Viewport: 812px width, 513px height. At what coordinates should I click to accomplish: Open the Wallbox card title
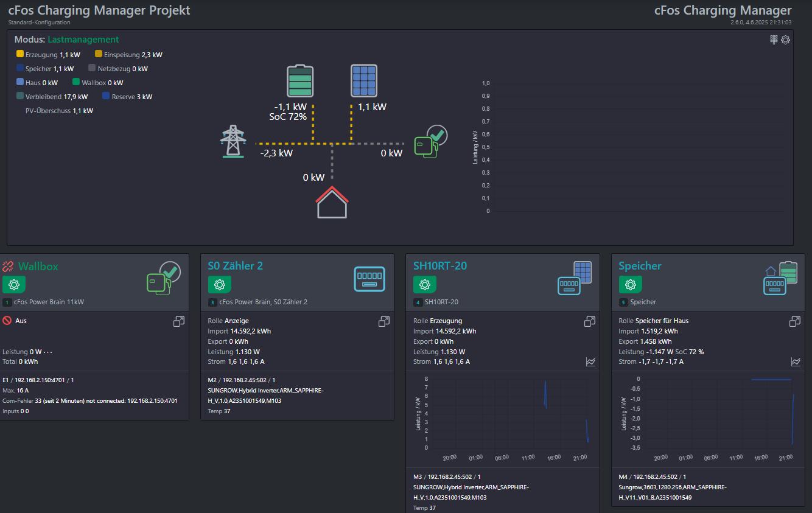coord(38,267)
